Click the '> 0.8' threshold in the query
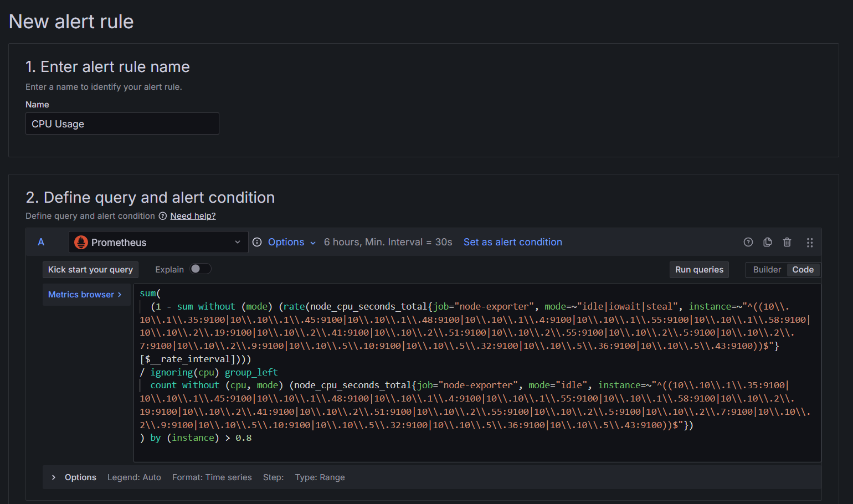Viewport: 853px width, 504px height. tap(238, 438)
